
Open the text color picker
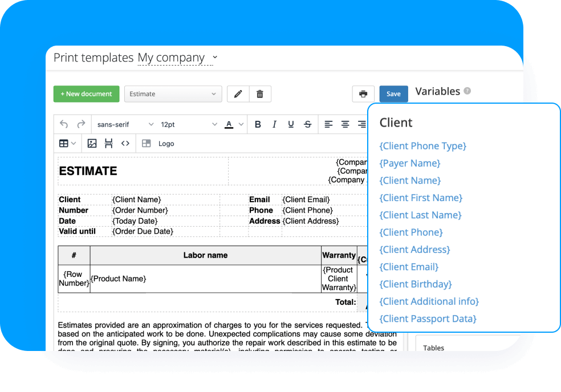pos(230,124)
